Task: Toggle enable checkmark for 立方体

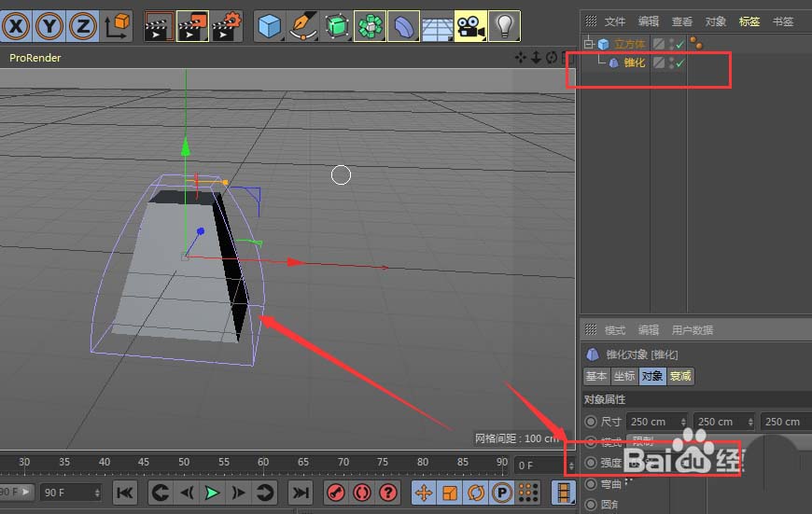Action: (x=680, y=45)
